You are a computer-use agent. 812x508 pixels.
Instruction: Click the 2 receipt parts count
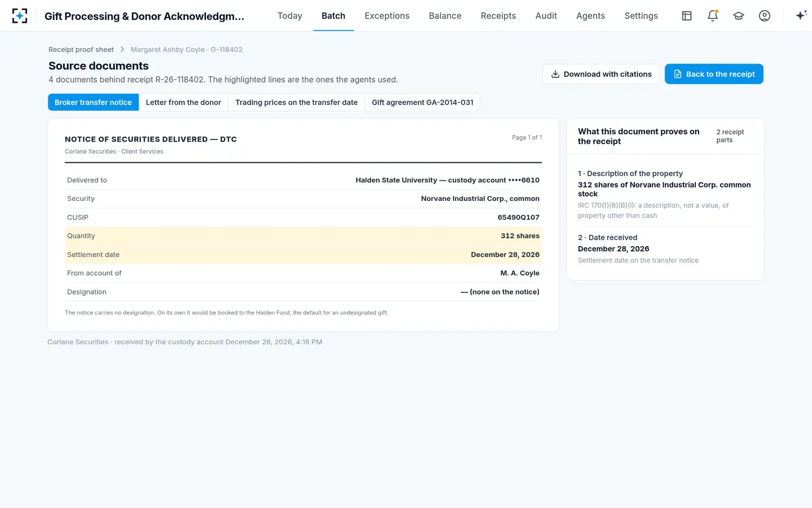(730, 136)
